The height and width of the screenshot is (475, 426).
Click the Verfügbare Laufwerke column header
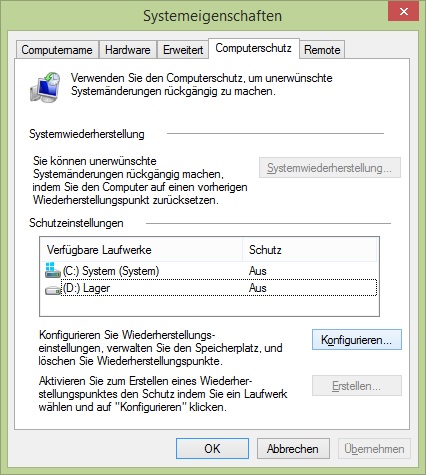tap(142, 250)
